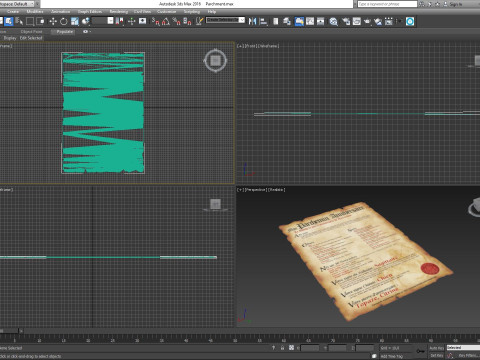Switch to Populate ribbon tab

[64, 32]
